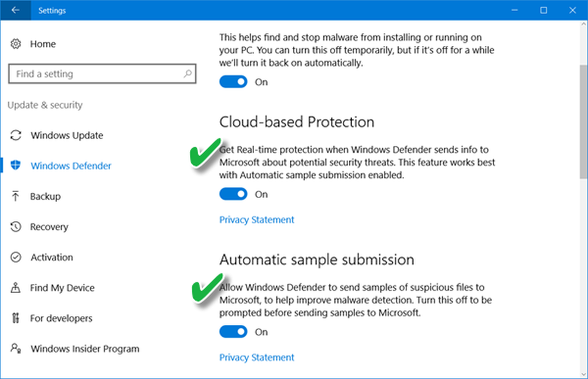The image size is (588, 379).
Task: Click the Find My Device person icon
Action: point(15,287)
